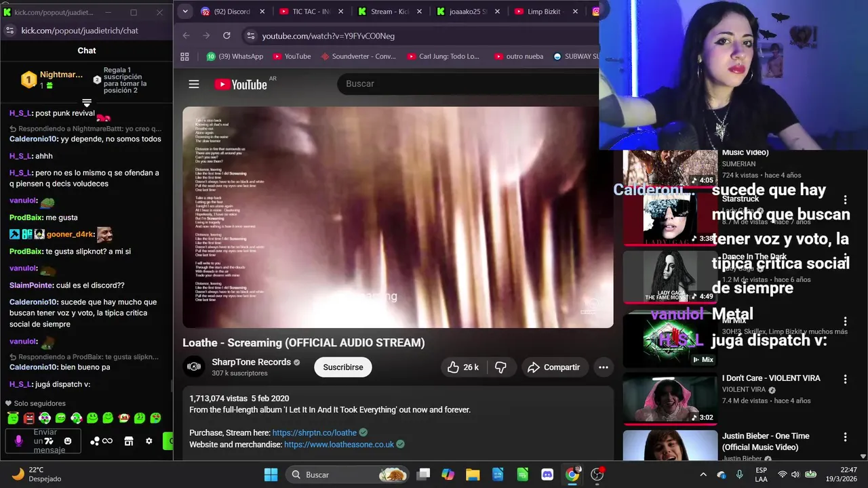Open the volume control in system tray
The width and height of the screenshot is (868, 488).
pyautogui.click(x=795, y=474)
